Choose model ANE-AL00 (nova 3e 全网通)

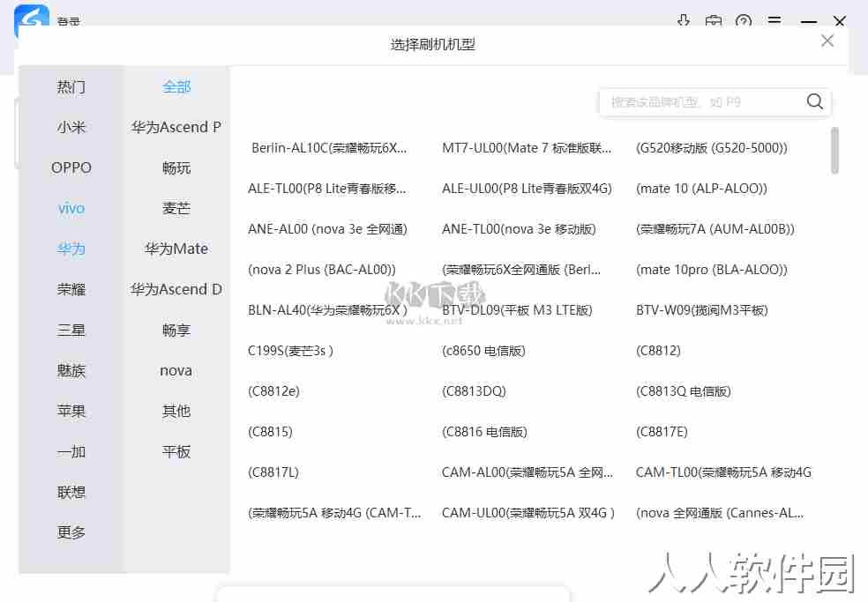(x=328, y=229)
